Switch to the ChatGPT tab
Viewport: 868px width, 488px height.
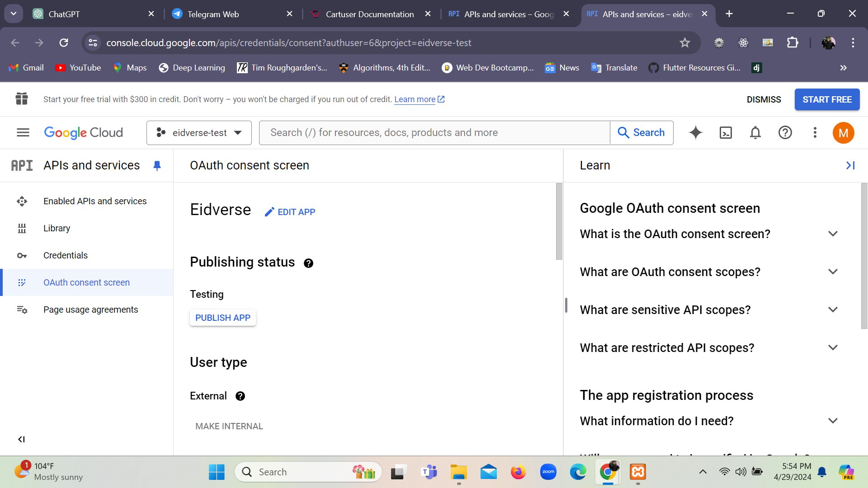click(x=94, y=14)
